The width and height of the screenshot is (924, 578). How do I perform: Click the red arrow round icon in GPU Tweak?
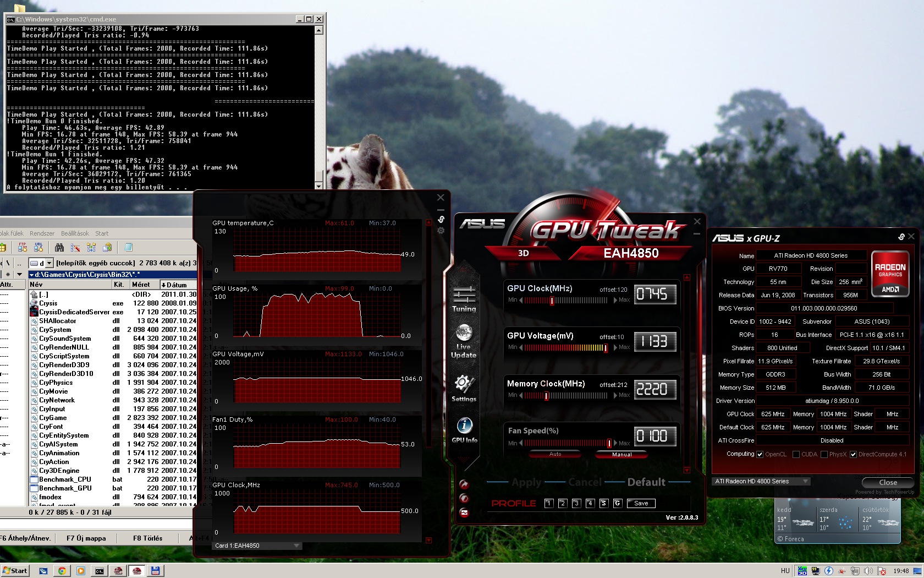pos(464,484)
